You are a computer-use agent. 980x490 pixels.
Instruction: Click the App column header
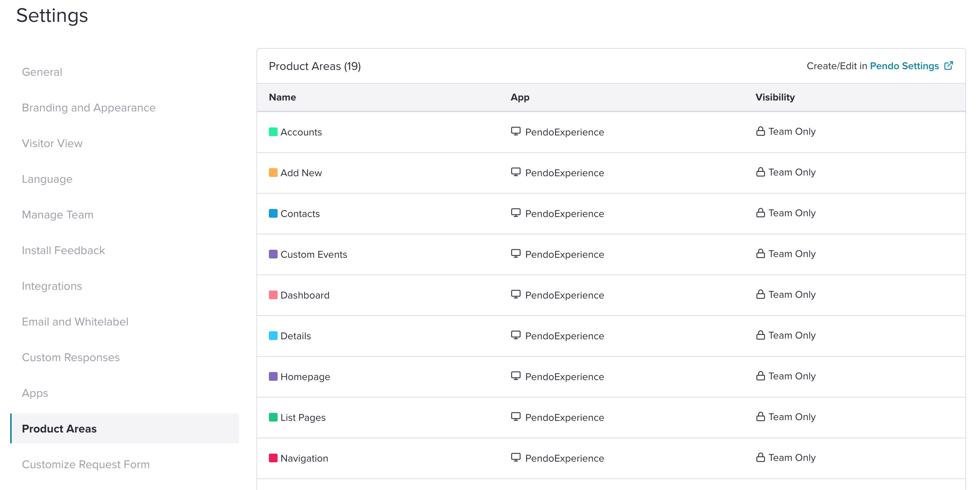pyautogui.click(x=520, y=97)
